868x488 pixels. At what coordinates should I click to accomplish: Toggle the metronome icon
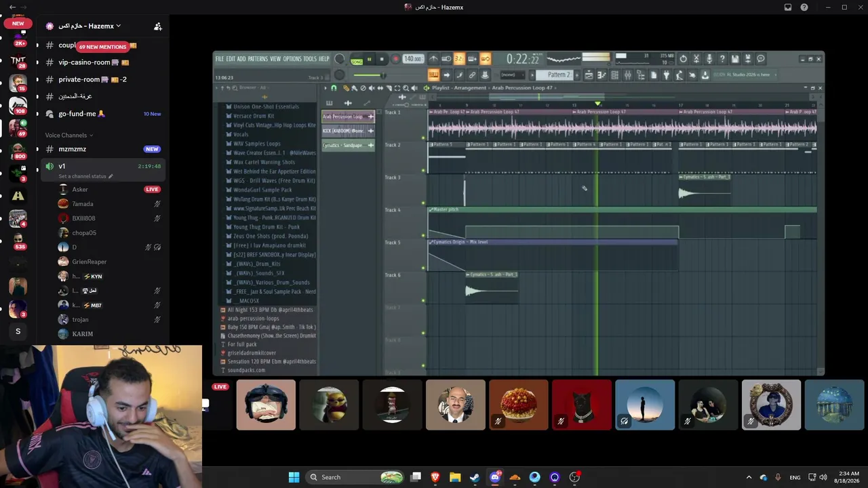coord(434,59)
